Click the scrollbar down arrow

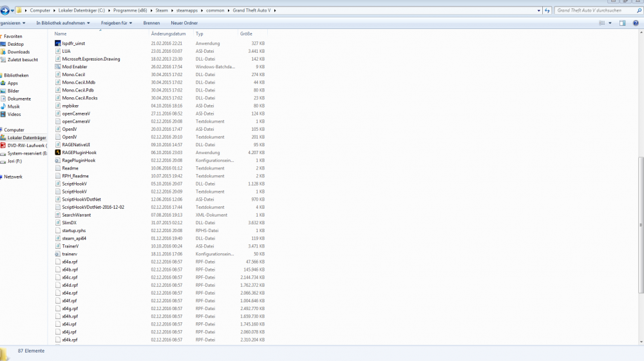tap(641, 341)
